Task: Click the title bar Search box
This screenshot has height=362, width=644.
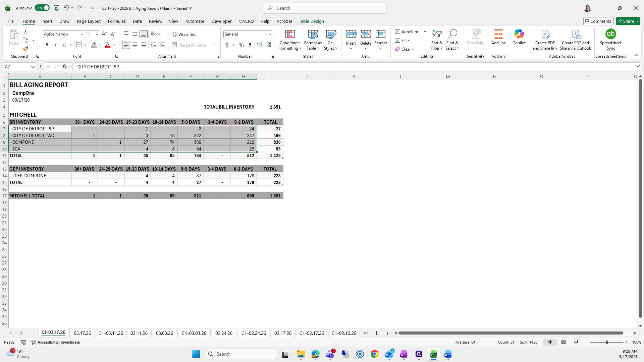Action: pos(325,8)
